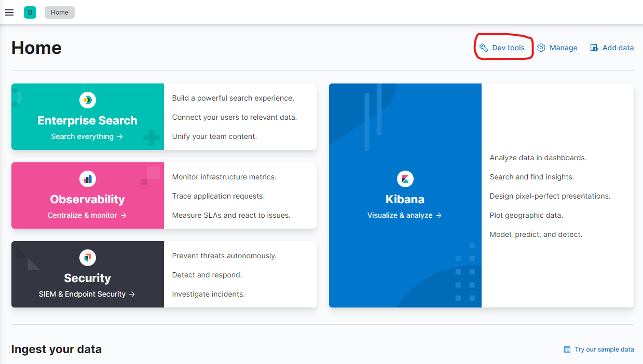Click 'Measure SLAs and react to issues.'

(231, 215)
